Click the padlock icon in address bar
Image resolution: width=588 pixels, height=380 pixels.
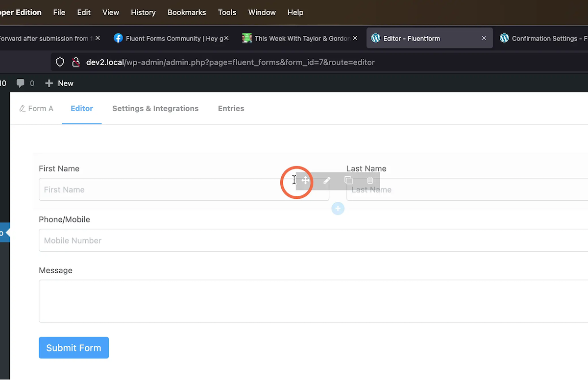pyautogui.click(x=75, y=62)
